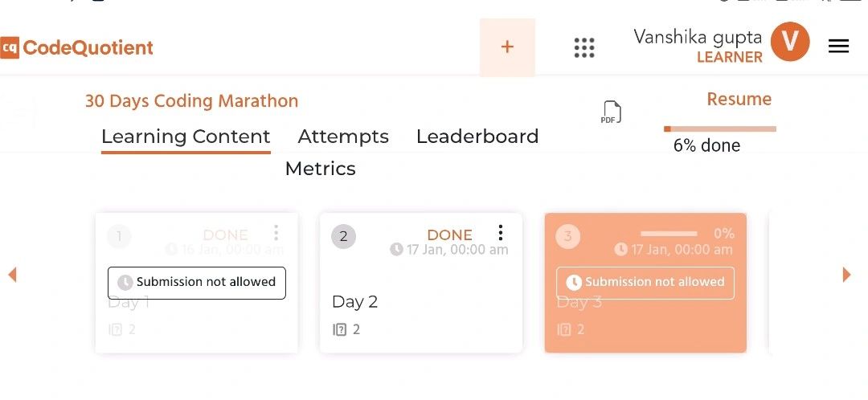Switch to the Leaderboard tab
This screenshot has width=868, height=400.
[x=477, y=136]
